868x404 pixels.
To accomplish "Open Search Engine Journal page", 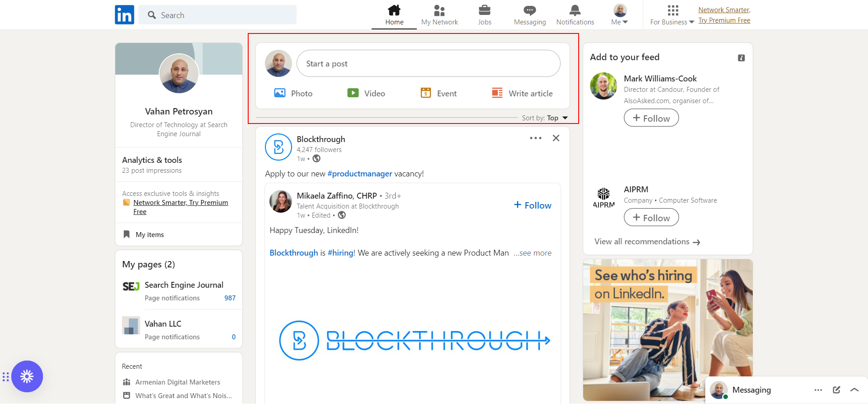I will [184, 285].
